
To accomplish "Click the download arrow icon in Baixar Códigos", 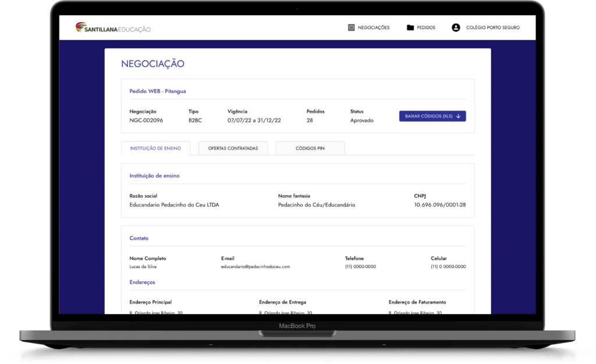I will point(458,116).
